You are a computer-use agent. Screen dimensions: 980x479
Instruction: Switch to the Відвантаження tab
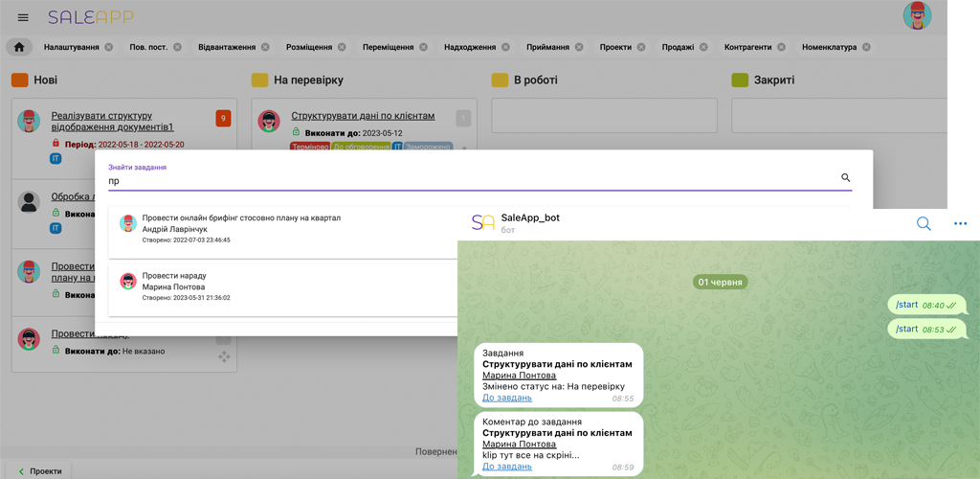click(227, 47)
